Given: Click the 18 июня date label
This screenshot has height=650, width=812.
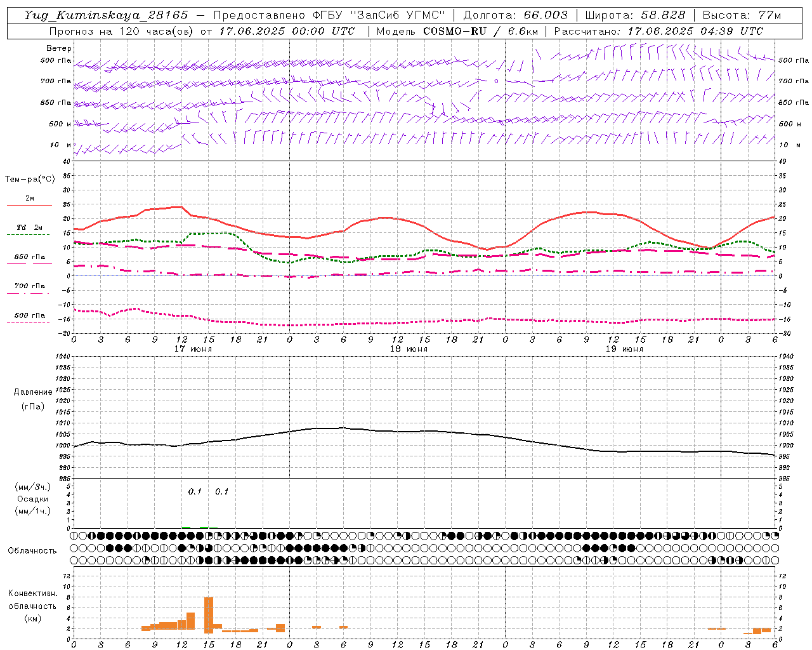Looking at the screenshot, I should click(x=409, y=349).
